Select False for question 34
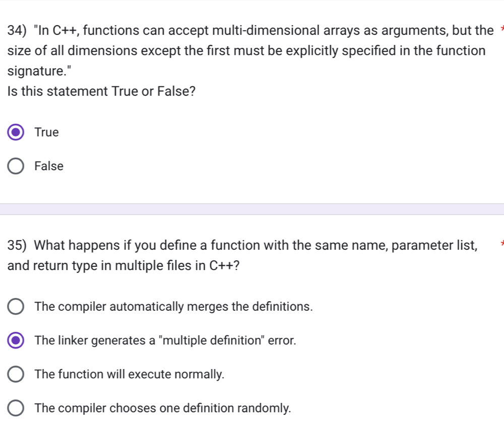The image size is (504, 423). (x=16, y=166)
